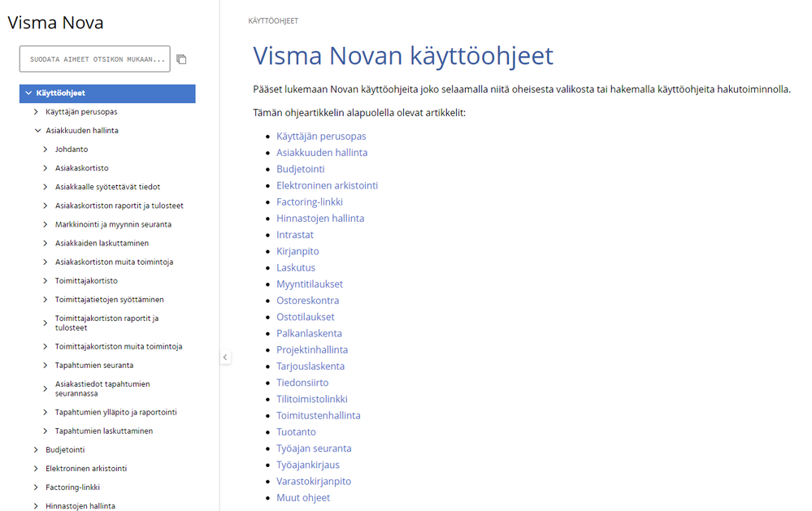Open the Työajan seuranta link

[x=314, y=448]
